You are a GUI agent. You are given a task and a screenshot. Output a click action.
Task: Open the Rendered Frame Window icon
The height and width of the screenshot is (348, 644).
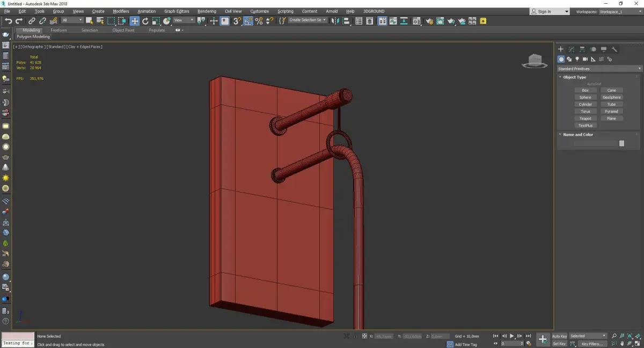(440, 21)
